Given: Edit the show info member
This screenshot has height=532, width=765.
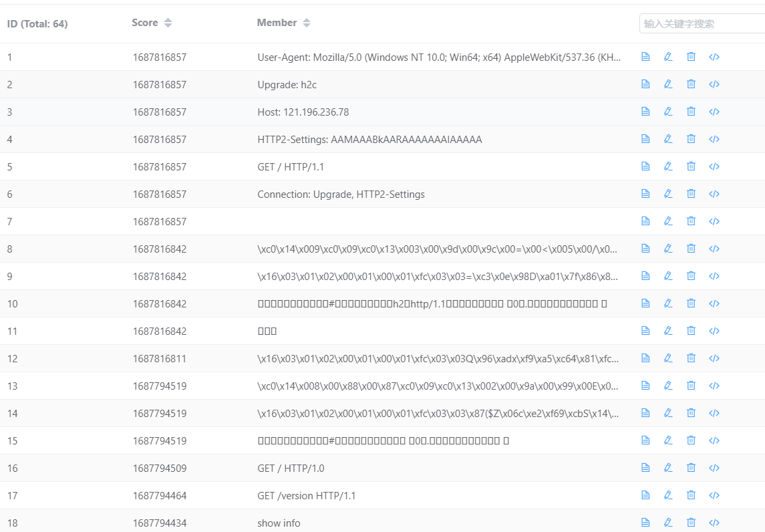Looking at the screenshot, I should tap(668, 522).
